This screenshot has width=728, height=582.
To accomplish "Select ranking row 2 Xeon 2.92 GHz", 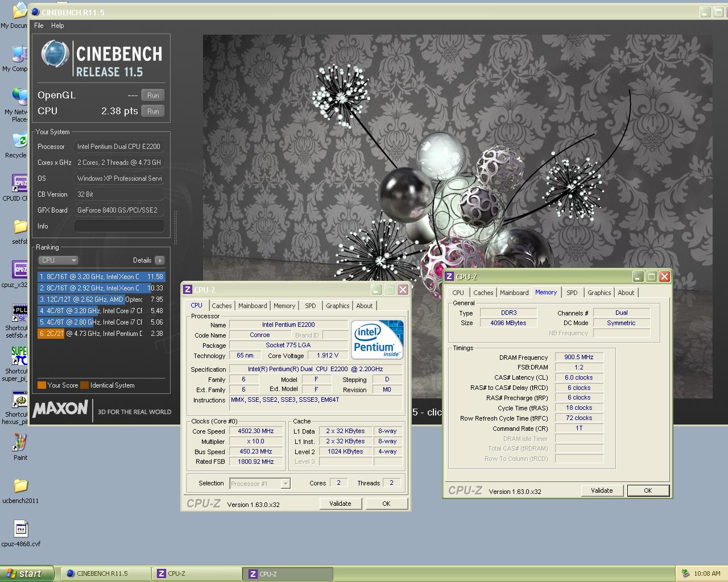I will pos(101,288).
